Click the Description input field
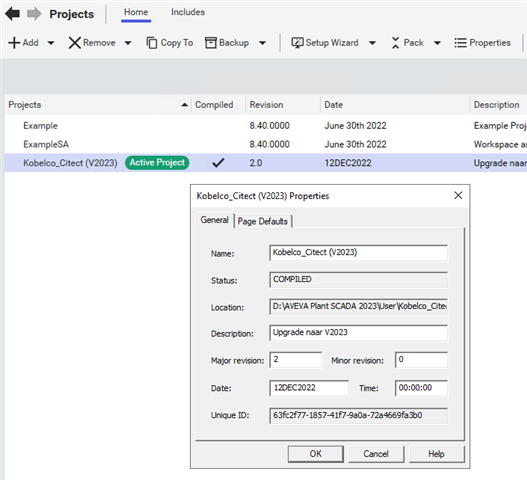Viewport: 527px width, 480px height. pyautogui.click(x=358, y=333)
